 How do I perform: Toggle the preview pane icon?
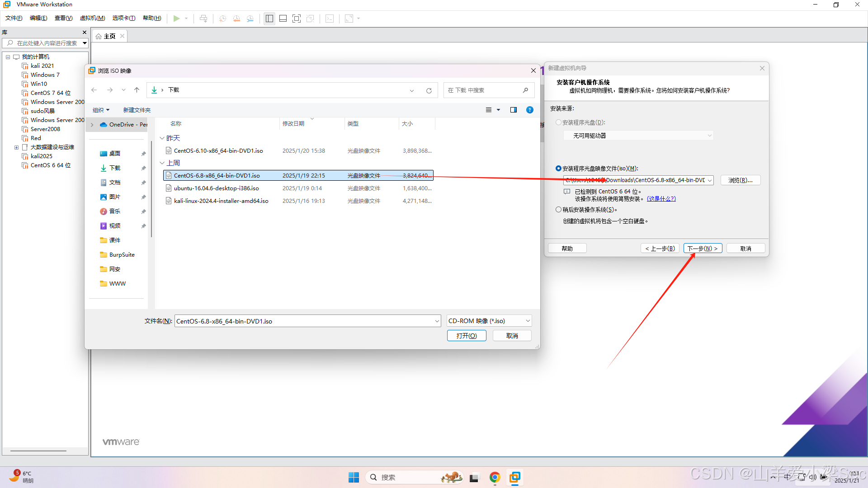(x=514, y=110)
